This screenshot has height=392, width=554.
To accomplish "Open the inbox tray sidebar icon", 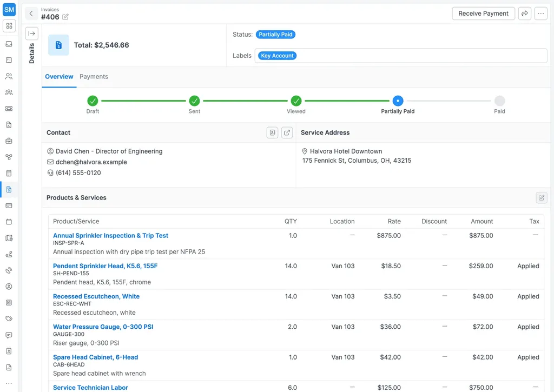I will point(9,44).
